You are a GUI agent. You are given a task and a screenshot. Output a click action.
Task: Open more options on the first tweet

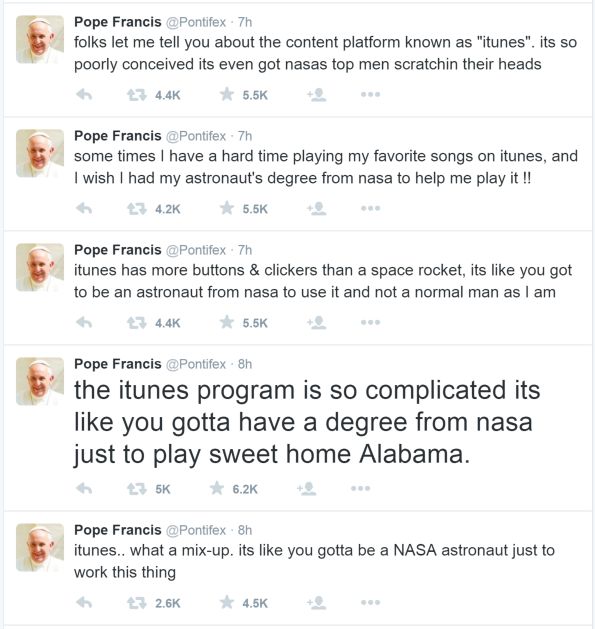(370, 95)
